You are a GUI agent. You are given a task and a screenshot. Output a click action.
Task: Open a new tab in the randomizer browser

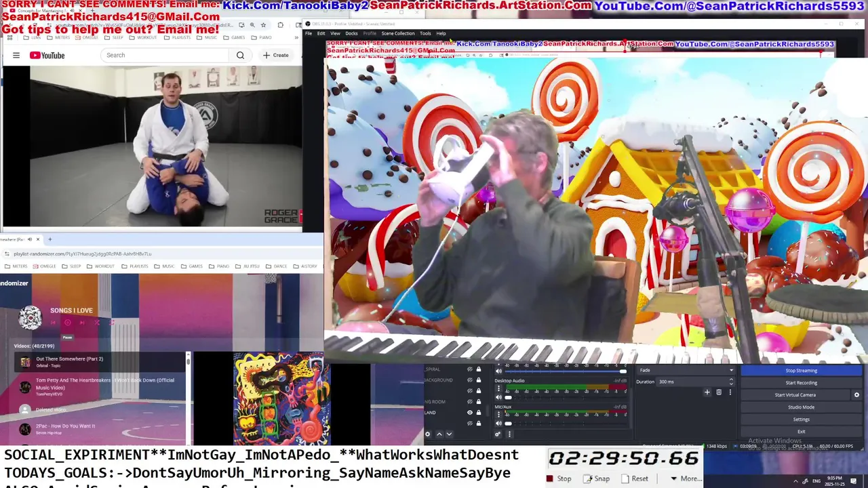[x=50, y=239]
